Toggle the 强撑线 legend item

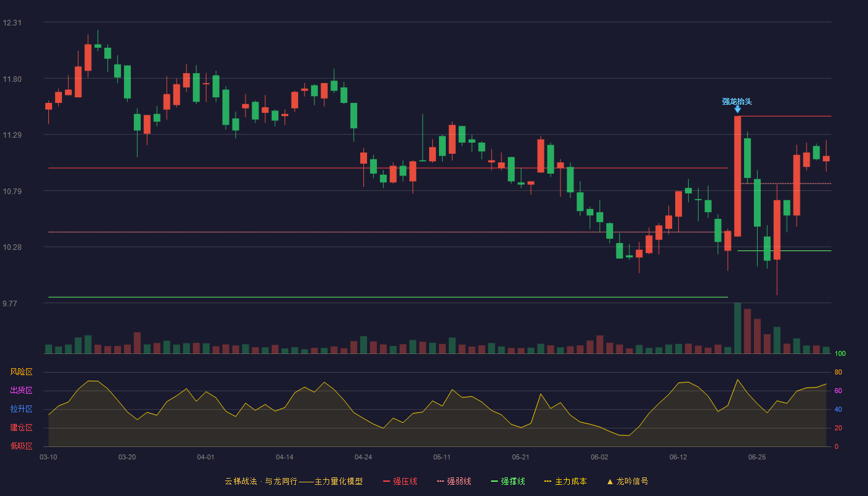(x=508, y=481)
